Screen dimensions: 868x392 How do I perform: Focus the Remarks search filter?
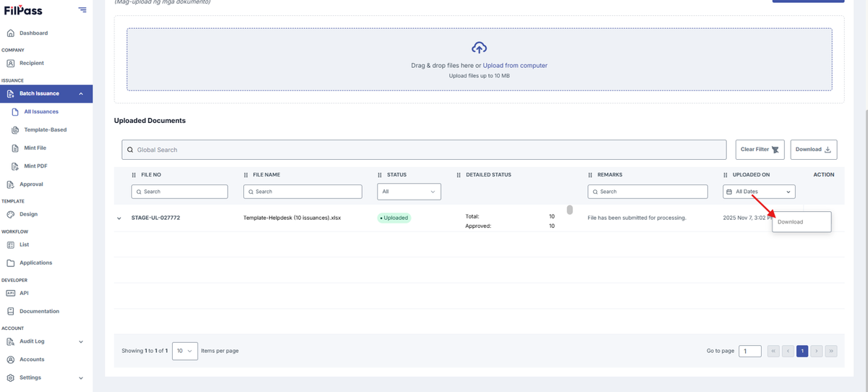click(648, 192)
